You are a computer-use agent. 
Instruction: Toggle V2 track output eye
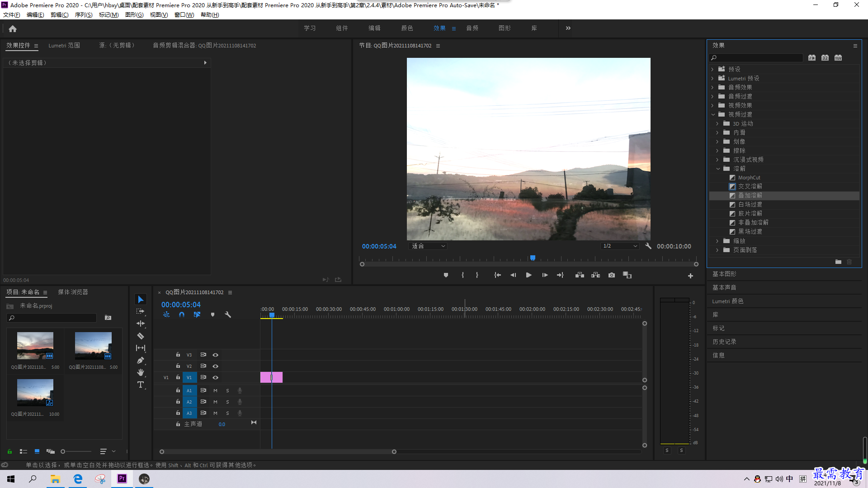pos(216,366)
